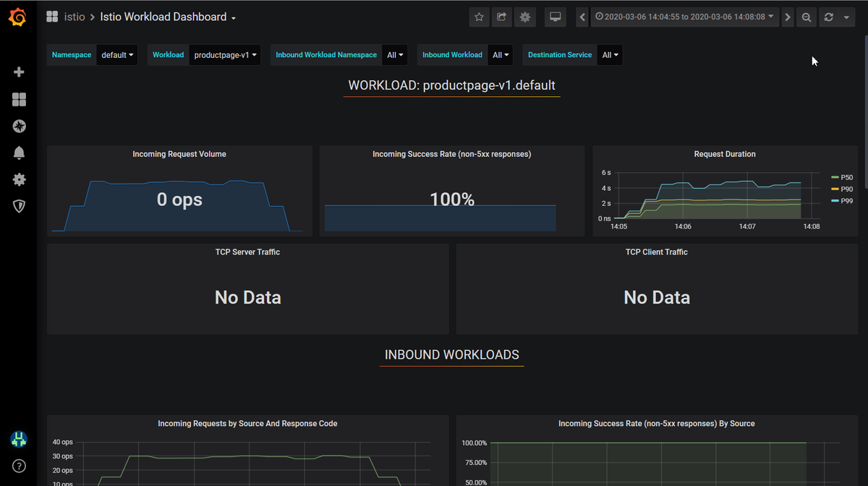
Task: Open the Create plus menu in sidebar
Action: pos(20,72)
